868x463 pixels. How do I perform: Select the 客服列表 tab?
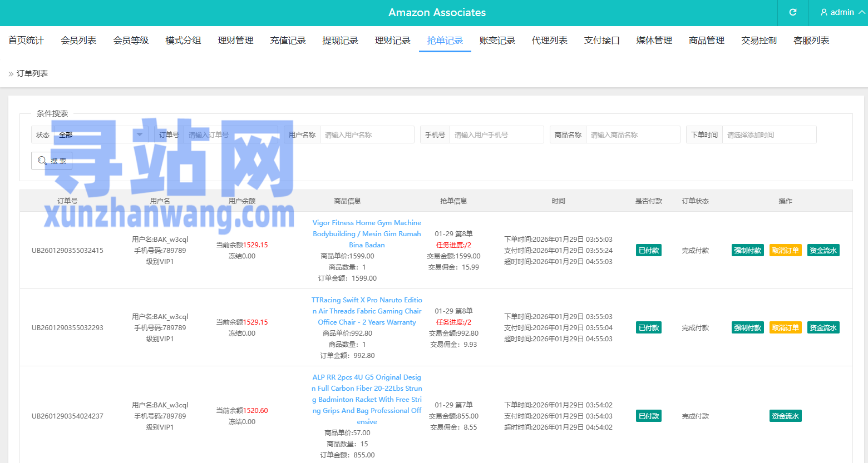[x=811, y=41]
